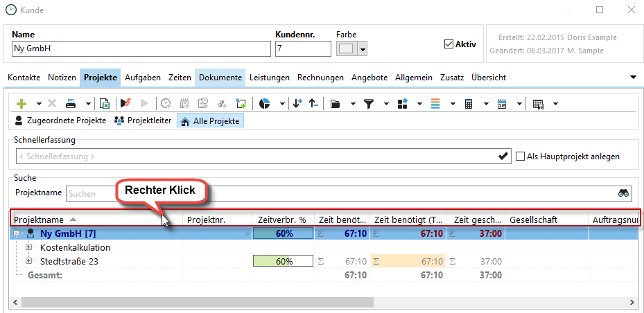Click the calculator icon in toolbar
This screenshot has width=644, height=313.
(x=469, y=104)
